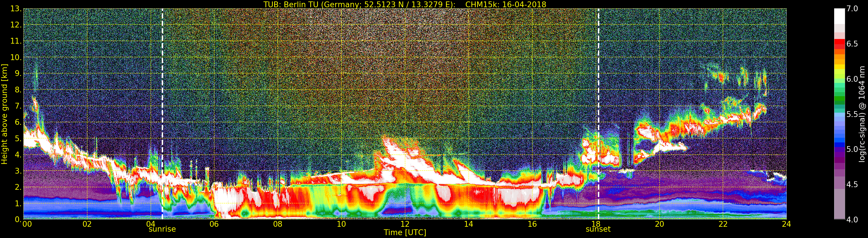
Task: Click the plot title 'TUB: Berlin TU (Germany; 52.5123 N / 13.3279 E)'
Action: point(359,4)
